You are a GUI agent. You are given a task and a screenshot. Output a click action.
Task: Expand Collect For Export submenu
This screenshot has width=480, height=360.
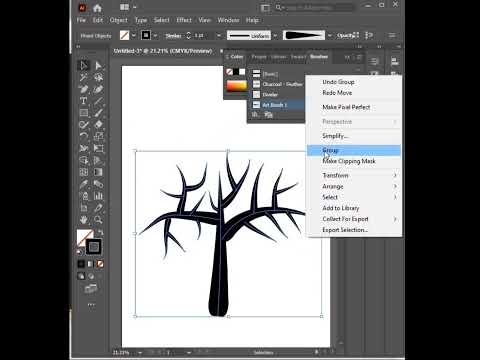click(354, 219)
